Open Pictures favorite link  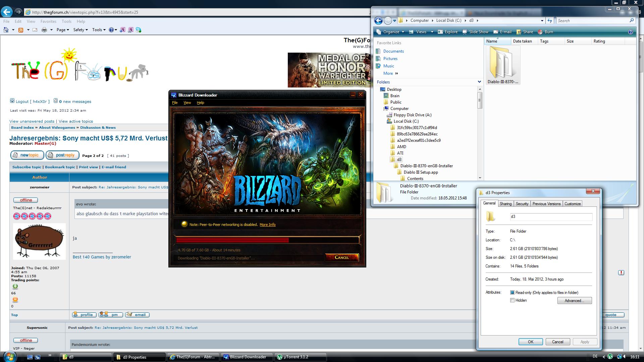[x=390, y=59]
